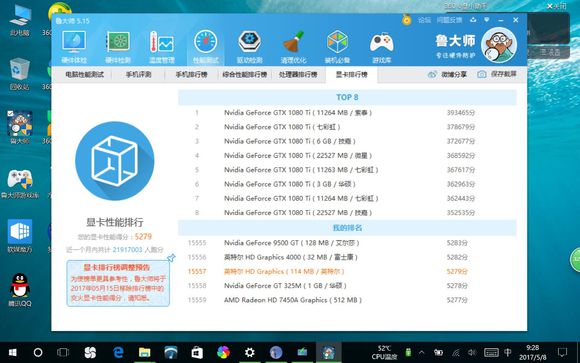Switch to the 电脑性能测试 tab
This screenshot has height=363, width=580.
85,75
